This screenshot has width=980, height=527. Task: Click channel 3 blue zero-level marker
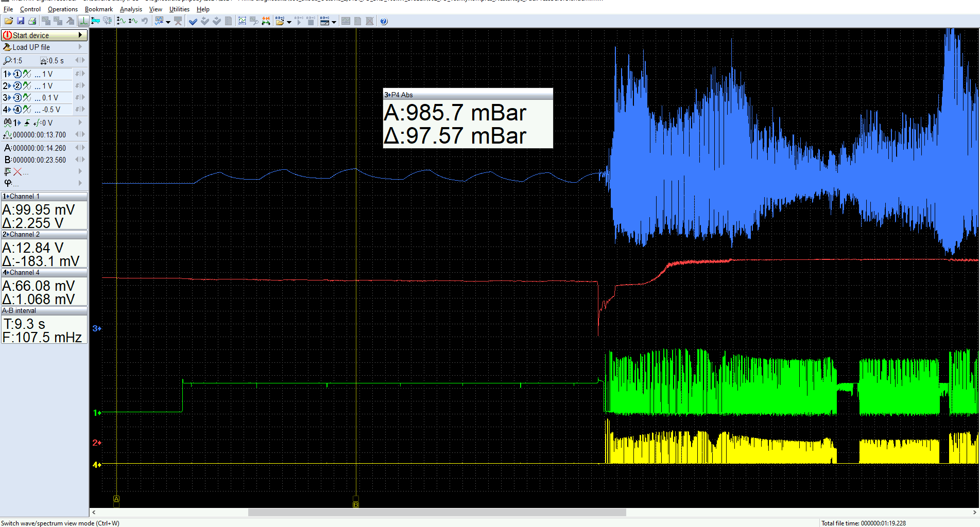pos(97,328)
